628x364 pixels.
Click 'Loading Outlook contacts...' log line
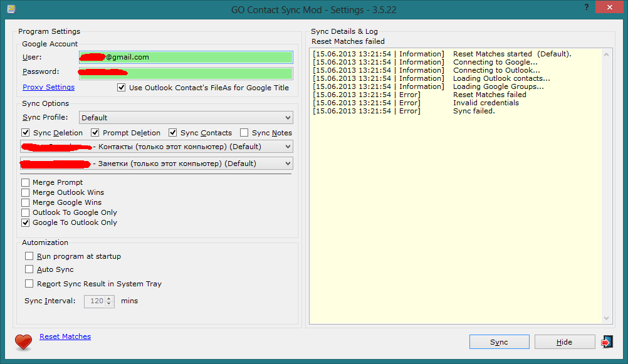pyautogui.click(x=501, y=78)
